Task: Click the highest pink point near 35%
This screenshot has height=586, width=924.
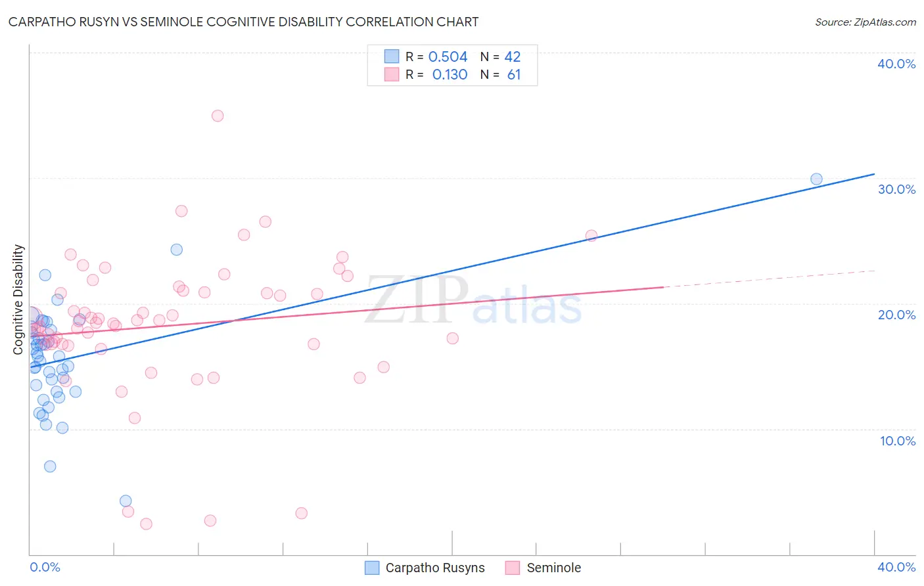Action: (x=218, y=116)
